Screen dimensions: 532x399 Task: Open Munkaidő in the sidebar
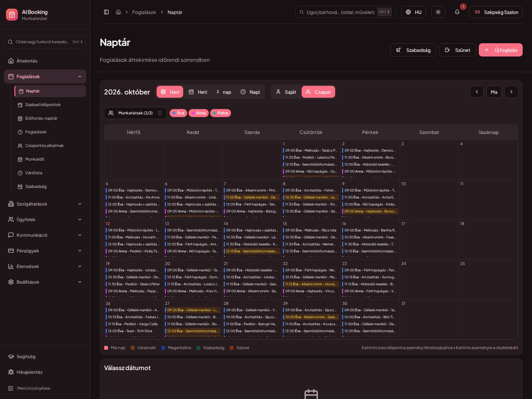coord(50,159)
